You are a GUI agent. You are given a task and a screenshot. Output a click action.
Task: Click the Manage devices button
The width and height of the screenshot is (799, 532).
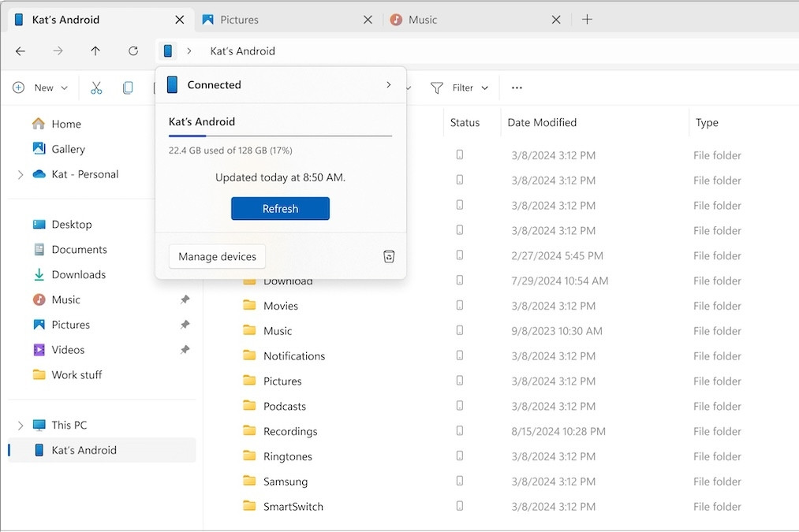click(217, 256)
